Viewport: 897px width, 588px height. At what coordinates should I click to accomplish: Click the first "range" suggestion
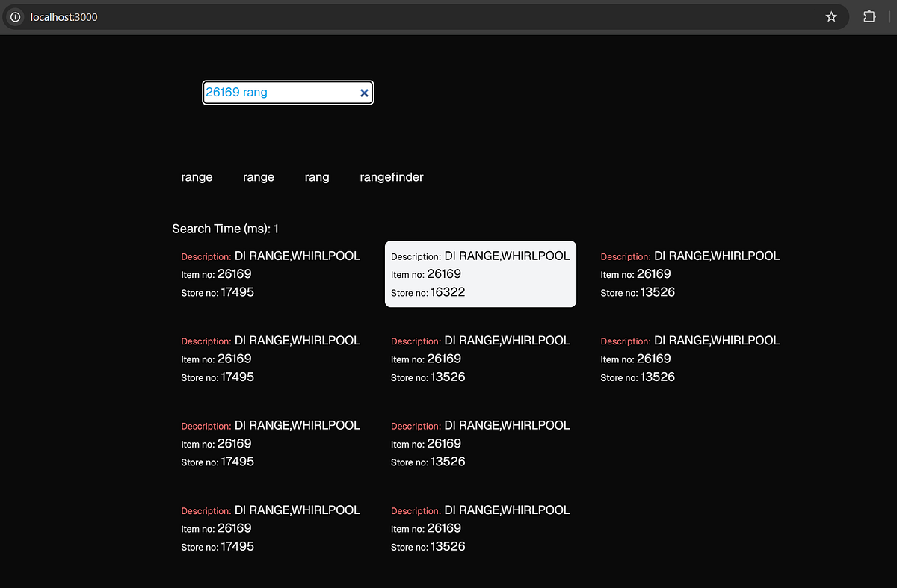coord(196,177)
